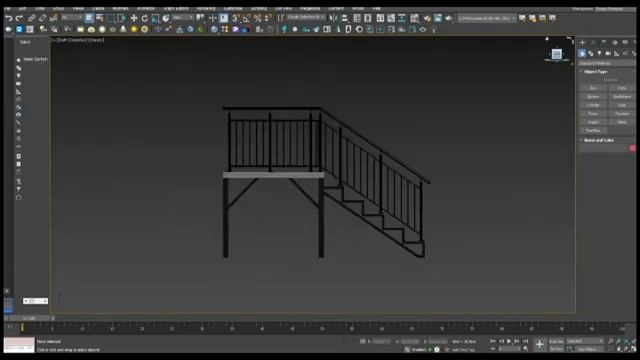This screenshot has height=360, width=640.
Task: Click the Align tool icon
Action: (344, 18)
